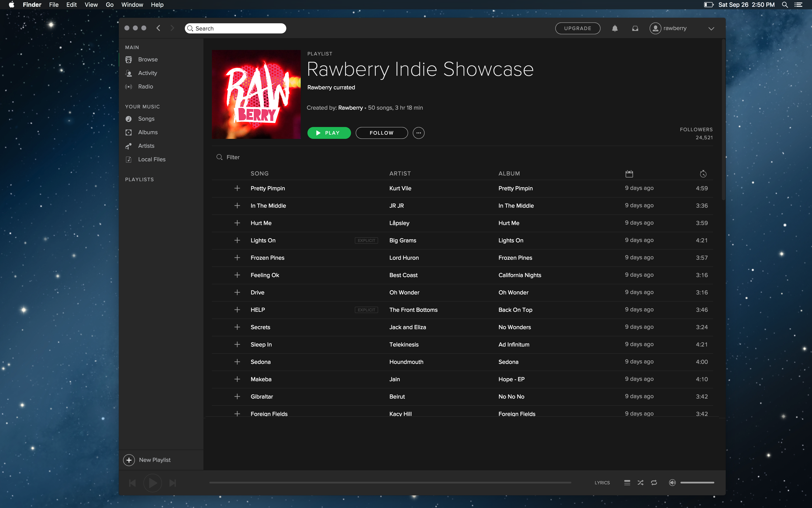Open The Front Bottoms artist link
Image resolution: width=812 pixels, height=508 pixels.
point(413,310)
